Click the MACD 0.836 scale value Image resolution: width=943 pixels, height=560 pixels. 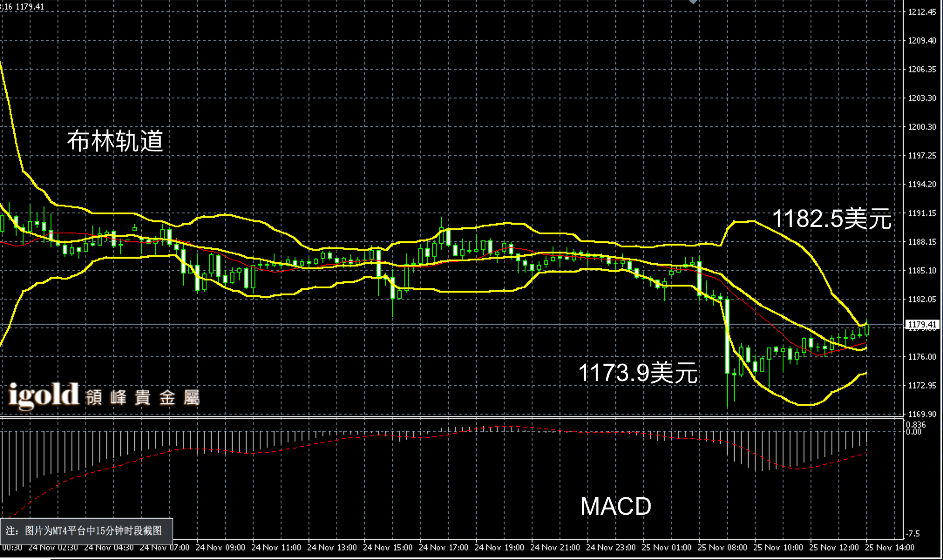pyautogui.click(x=915, y=425)
